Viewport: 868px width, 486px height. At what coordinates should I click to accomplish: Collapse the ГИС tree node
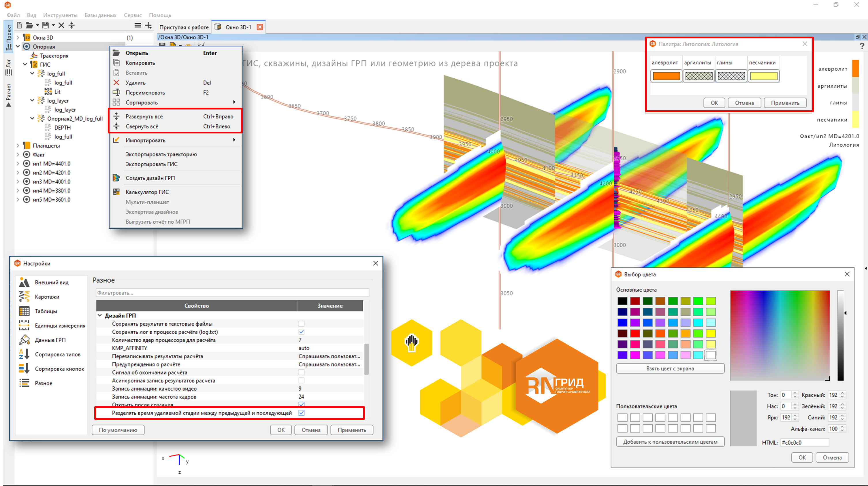pyautogui.click(x=25, y=64)
